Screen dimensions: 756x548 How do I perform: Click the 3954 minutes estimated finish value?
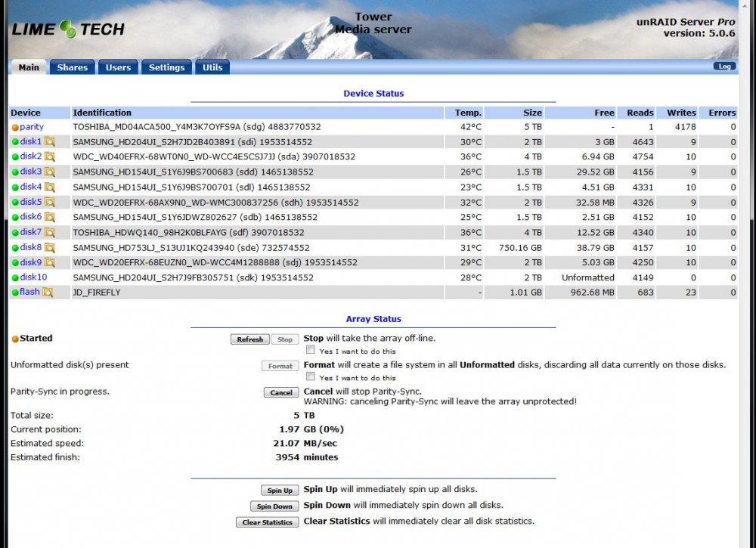tap(307, 457)
